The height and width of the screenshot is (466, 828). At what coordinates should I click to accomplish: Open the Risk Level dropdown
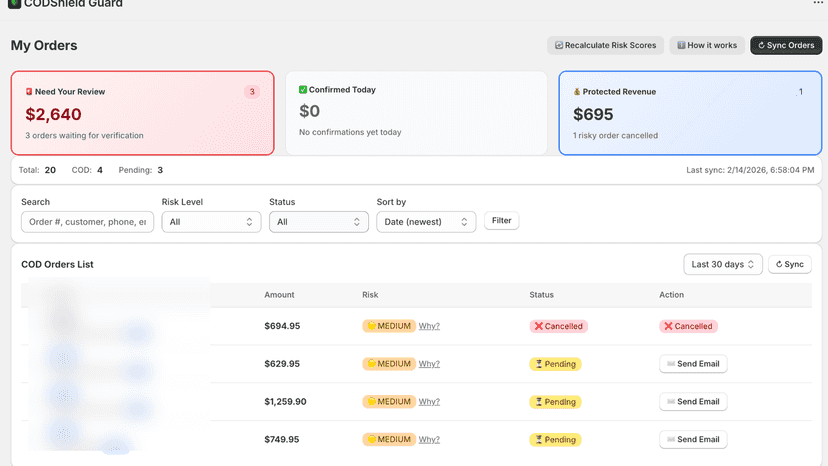point(211,222)
